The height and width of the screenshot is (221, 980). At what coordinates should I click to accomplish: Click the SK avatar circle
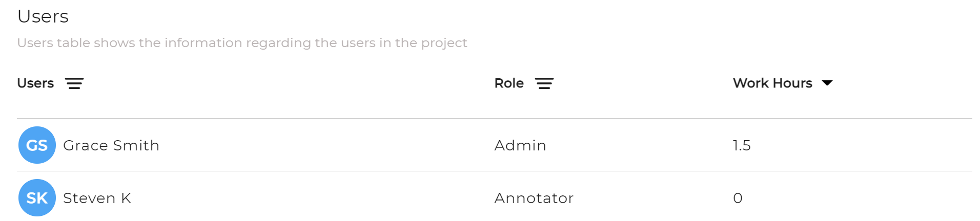pyautogui.click(x=37, y=198)
